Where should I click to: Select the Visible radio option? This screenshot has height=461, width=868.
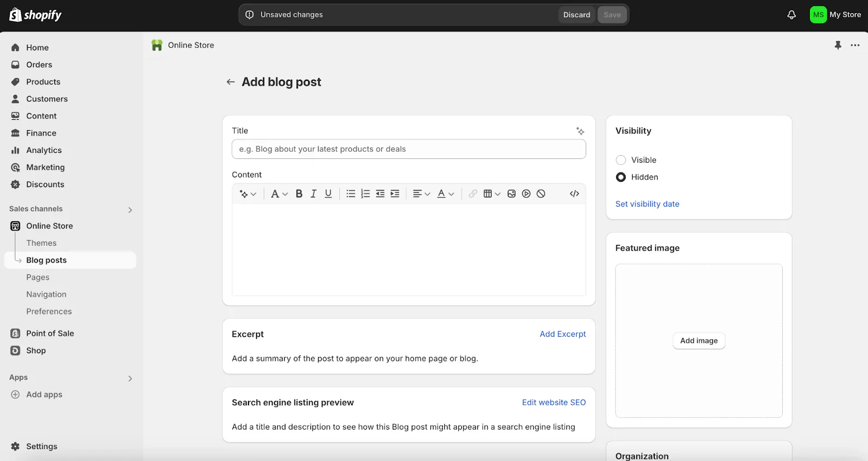(x=621, y=160)
